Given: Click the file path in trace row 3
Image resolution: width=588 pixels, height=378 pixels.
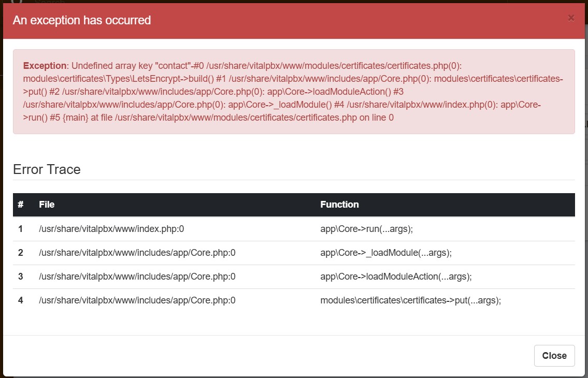Looking at the screenshot, I should point(137,277).
